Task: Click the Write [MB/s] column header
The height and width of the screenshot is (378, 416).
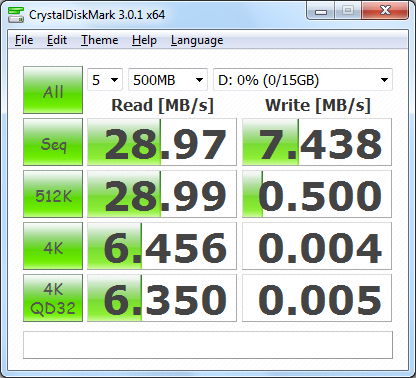Action: (x=318, y=106)
